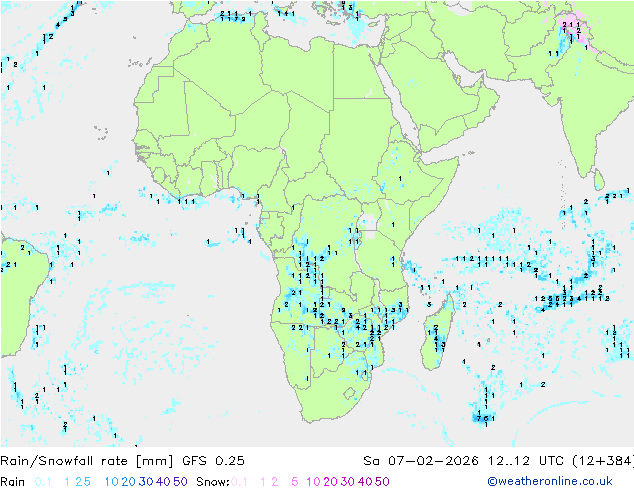Pick the Rain 30 legend value
The image size is (634, 490).
145,481
